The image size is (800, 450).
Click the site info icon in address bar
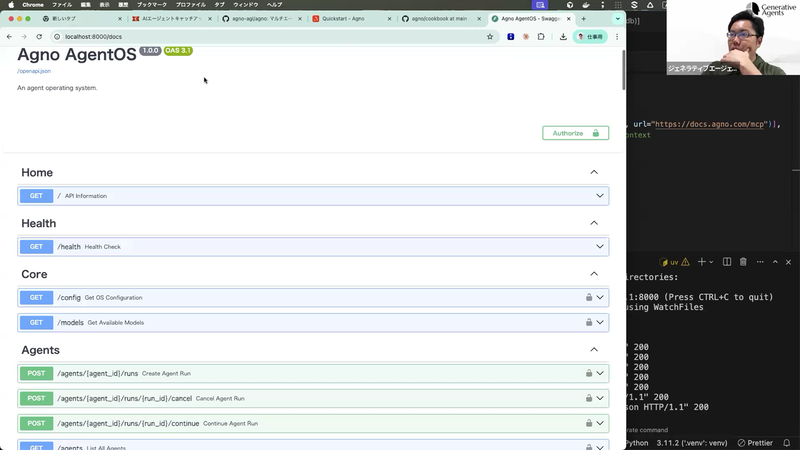coord(57,37)
